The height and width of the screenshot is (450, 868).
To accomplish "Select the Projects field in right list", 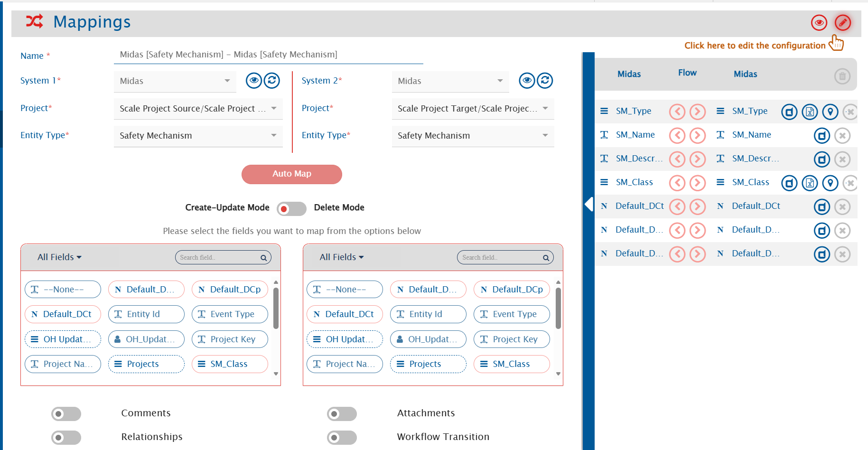I will pos(428,364).
